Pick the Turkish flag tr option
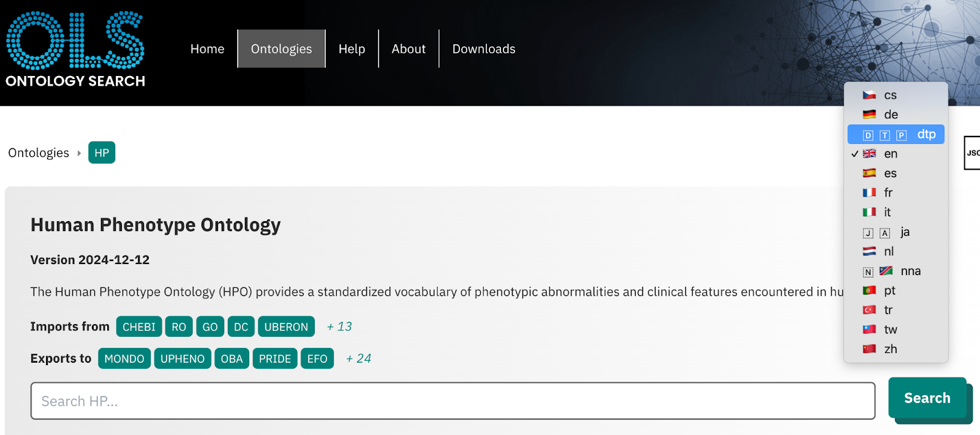980x435 pixels. click(895, 310)
